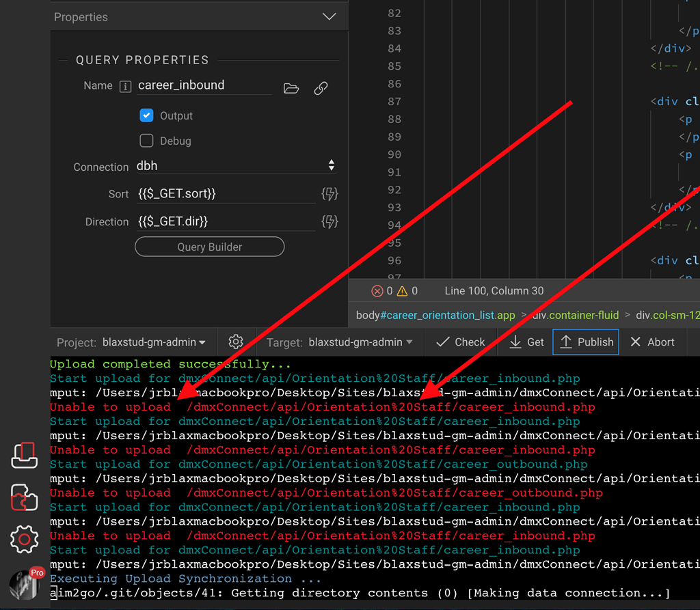Open the project settings gear beside Project dropdown
This screenshot has width=700, height=610.
click(x=235, y=342)
